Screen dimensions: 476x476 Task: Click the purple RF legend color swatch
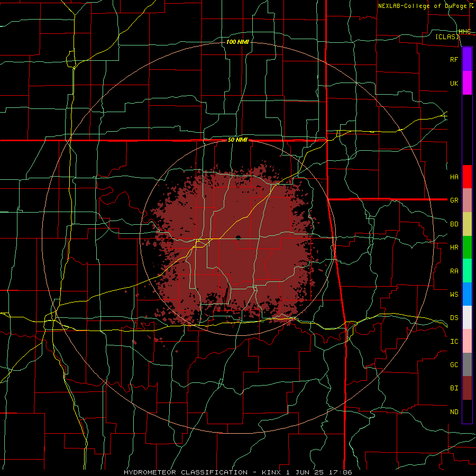coord(467,59)
